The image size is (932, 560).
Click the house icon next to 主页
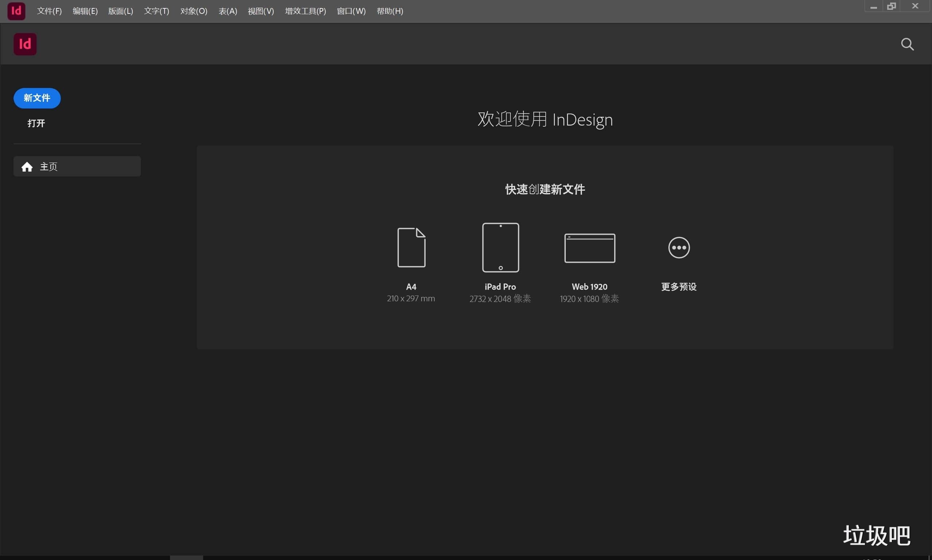pos(27,166)
